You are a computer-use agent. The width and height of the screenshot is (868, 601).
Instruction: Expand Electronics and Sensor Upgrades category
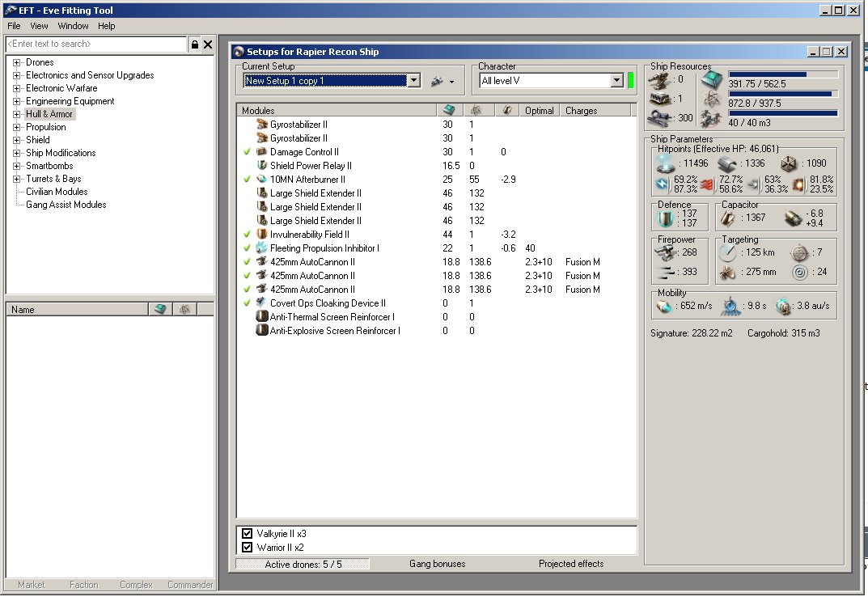click(17, 75)
